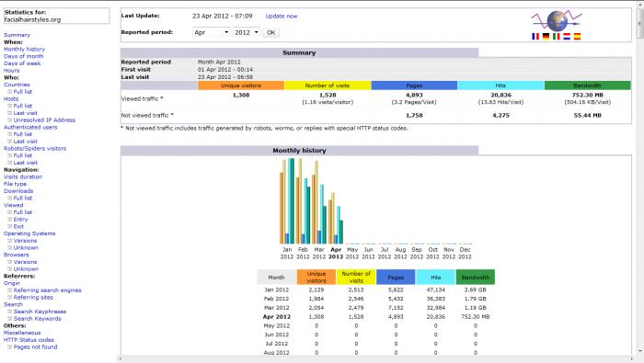Viewport: 644px width, 363px height.
Task: Switch language with the Spanish flag
Action: point(577,37)
